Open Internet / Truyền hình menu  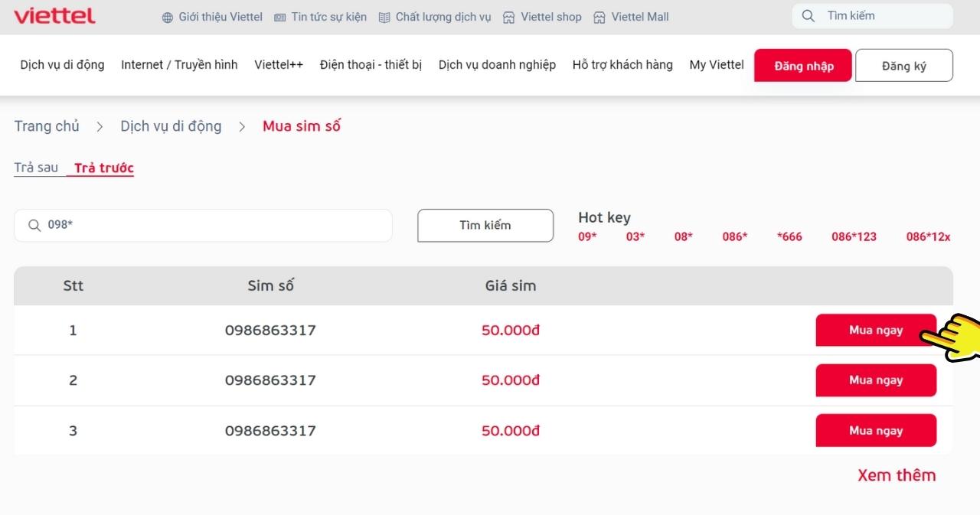pos(179,65)
